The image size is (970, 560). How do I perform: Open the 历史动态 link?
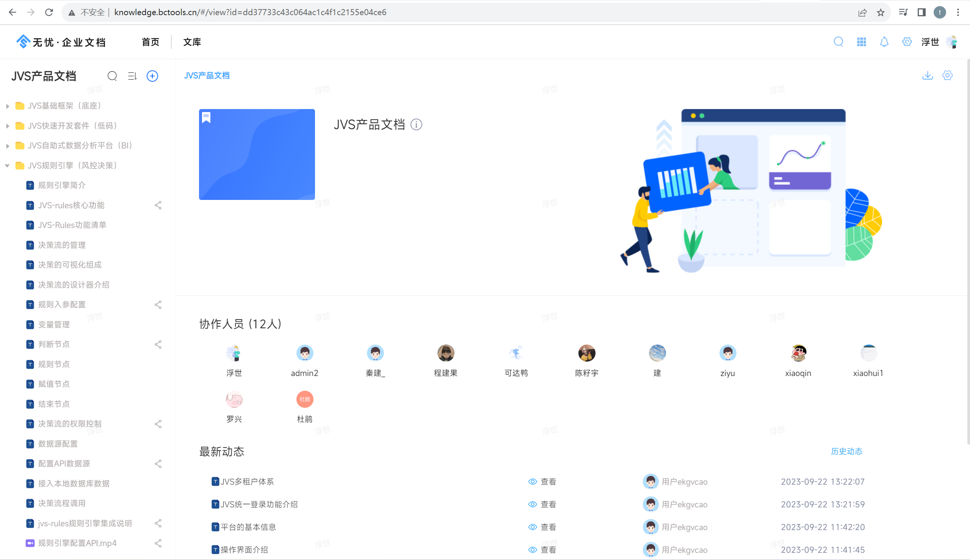coord(846,452)
